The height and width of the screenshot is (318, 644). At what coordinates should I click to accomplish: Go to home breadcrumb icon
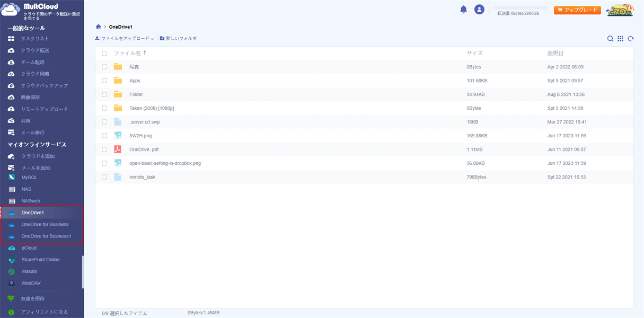tap(98, 26)
